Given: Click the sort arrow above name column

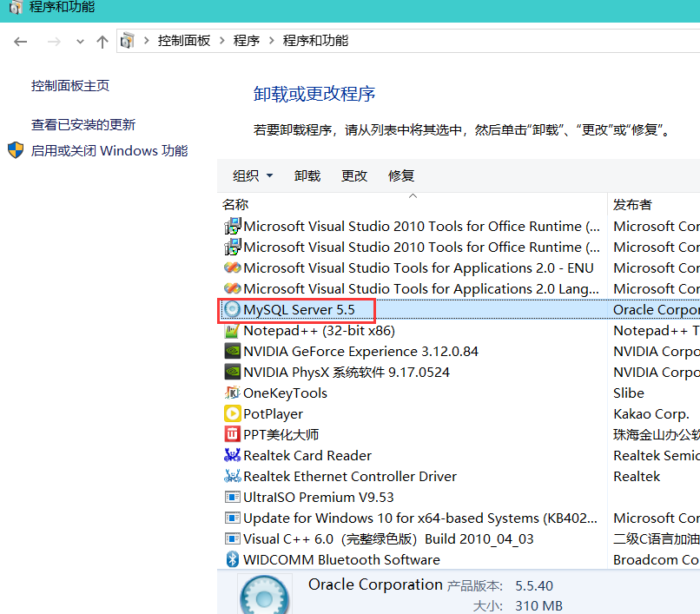Looking at the screenshot, I should tap(413, 195).
